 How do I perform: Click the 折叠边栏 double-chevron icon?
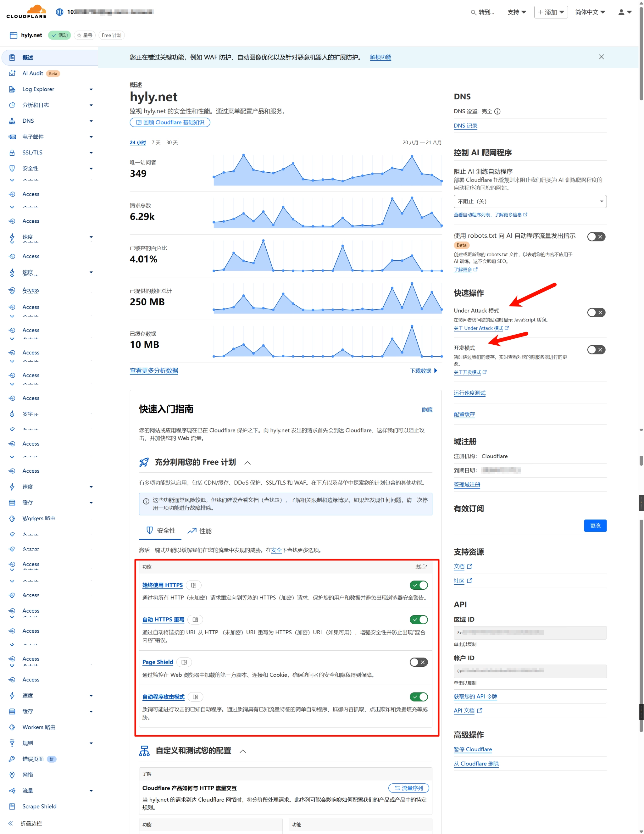click(x=11, y=824)
